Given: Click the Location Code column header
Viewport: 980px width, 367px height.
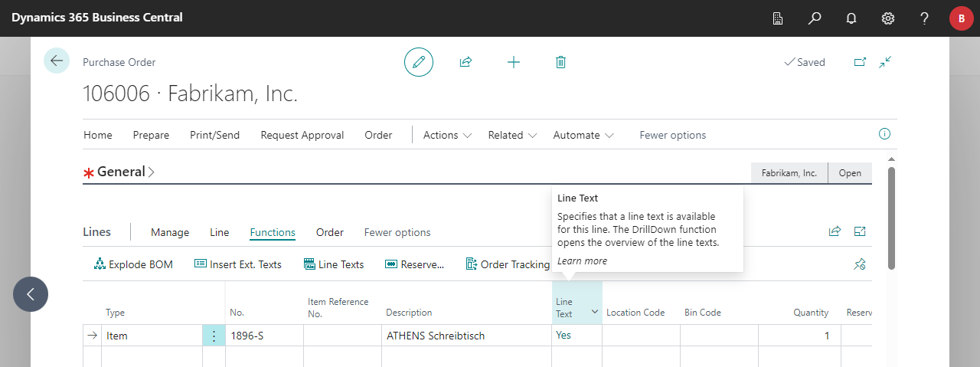Looking at the screenshot, I should tap(635, 313).
